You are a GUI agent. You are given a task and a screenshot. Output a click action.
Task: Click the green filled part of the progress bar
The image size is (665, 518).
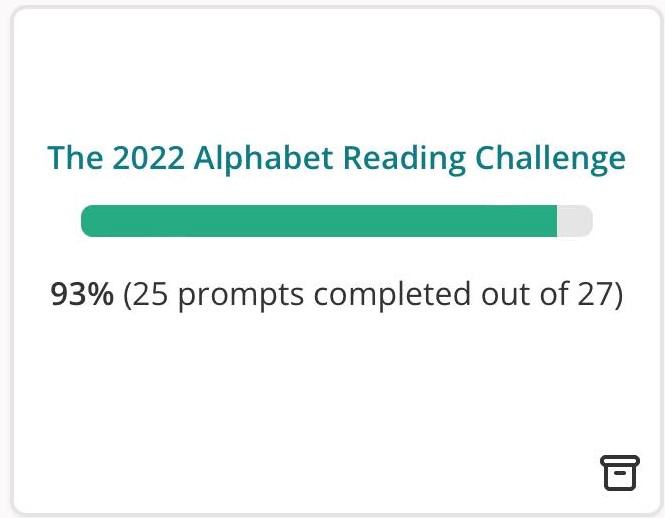[319, 221]
